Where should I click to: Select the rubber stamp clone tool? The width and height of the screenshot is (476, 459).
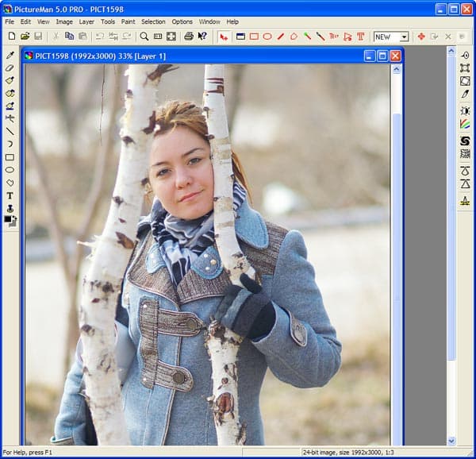[10, 208]
